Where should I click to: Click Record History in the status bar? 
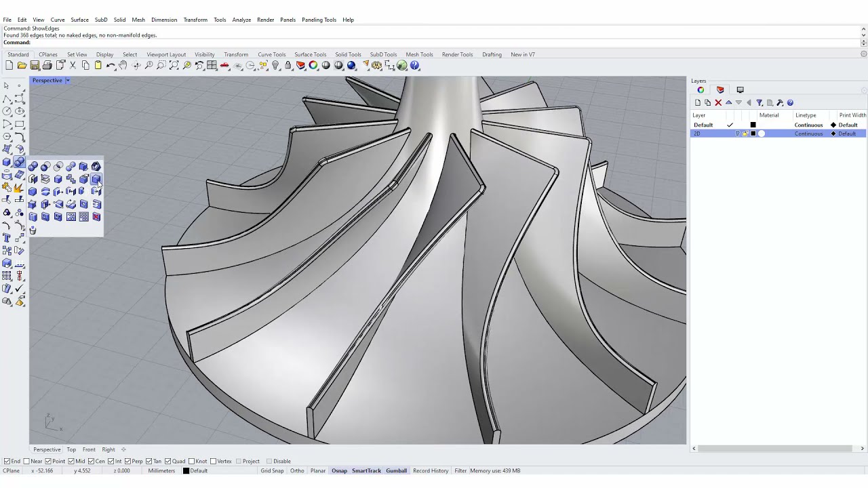point(431,470)
